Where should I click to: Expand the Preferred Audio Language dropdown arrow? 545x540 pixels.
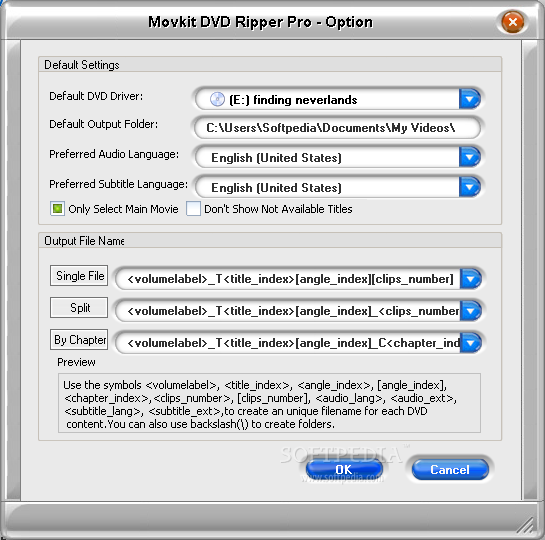click(x=470, y=157)
